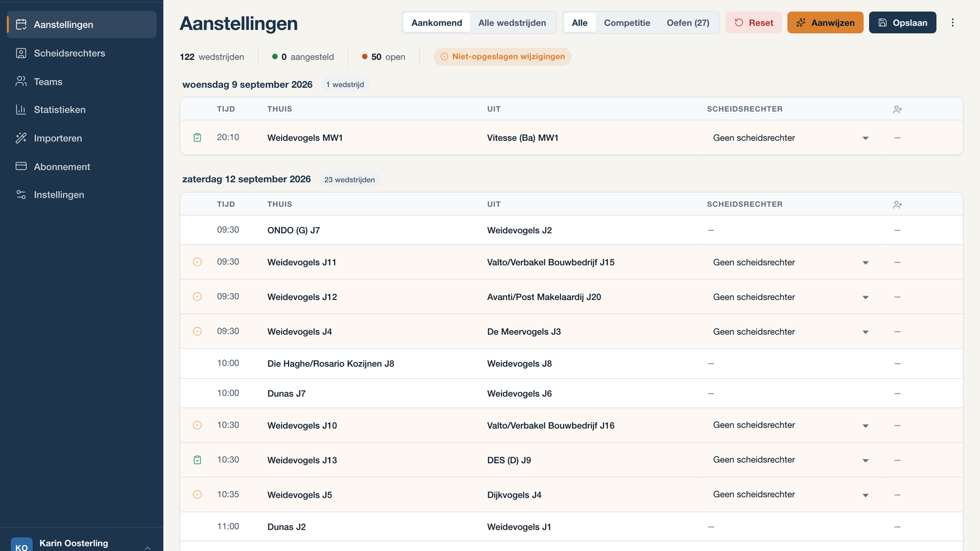Viewport: 980px width, 551px height.
Task: Open the Instellingen sliders icon
Action: (21, 195)
